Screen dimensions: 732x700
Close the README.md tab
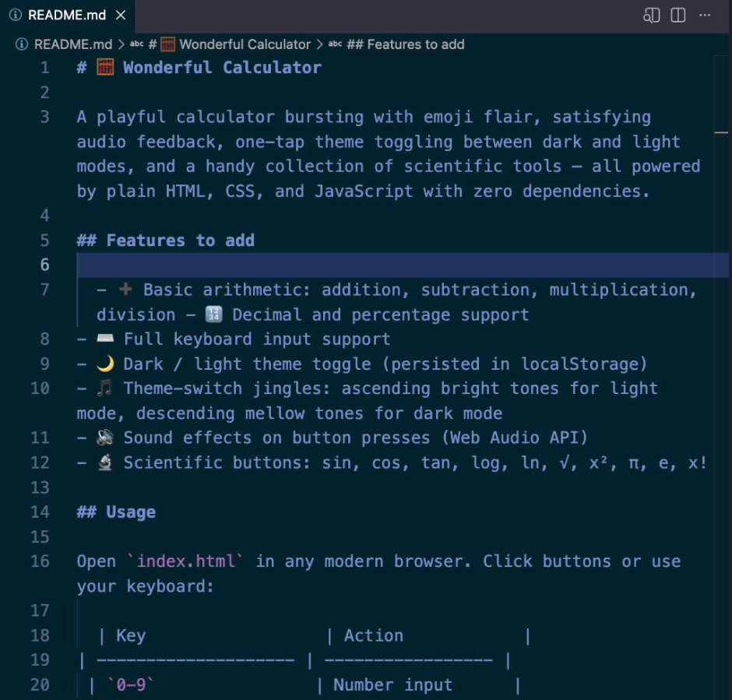[119, 14]
